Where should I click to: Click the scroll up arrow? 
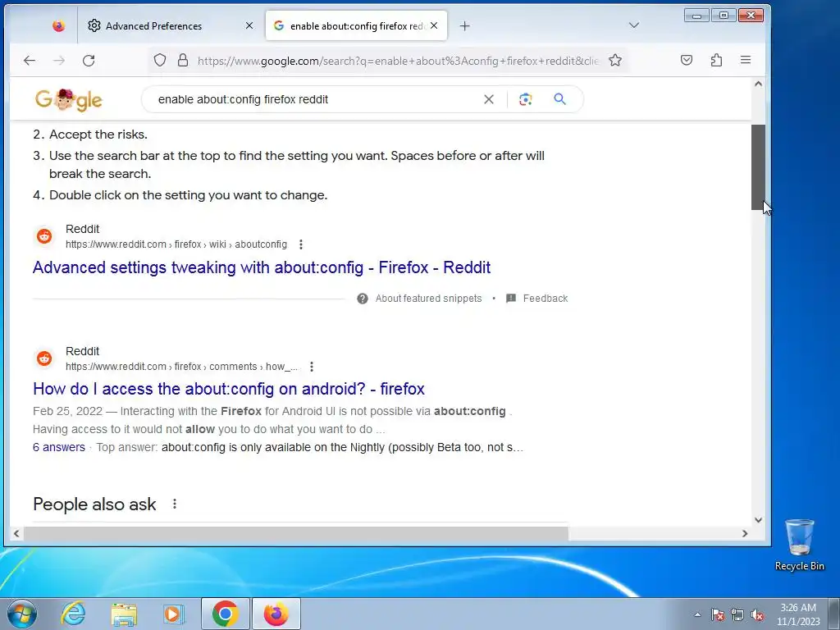pyautogui.click(x=758, y=84)
